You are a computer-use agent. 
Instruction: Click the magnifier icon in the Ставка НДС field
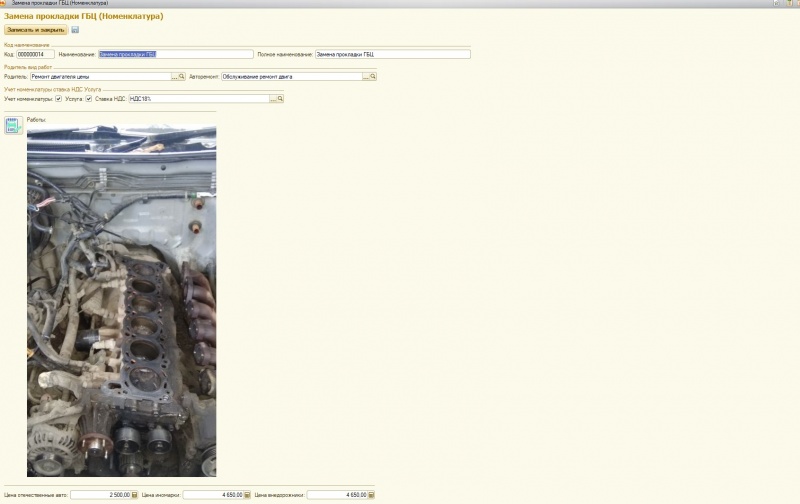point(280,98)
